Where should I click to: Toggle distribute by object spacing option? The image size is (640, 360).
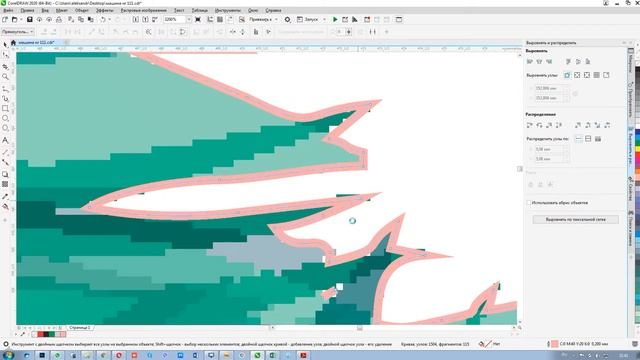point(598,139)
